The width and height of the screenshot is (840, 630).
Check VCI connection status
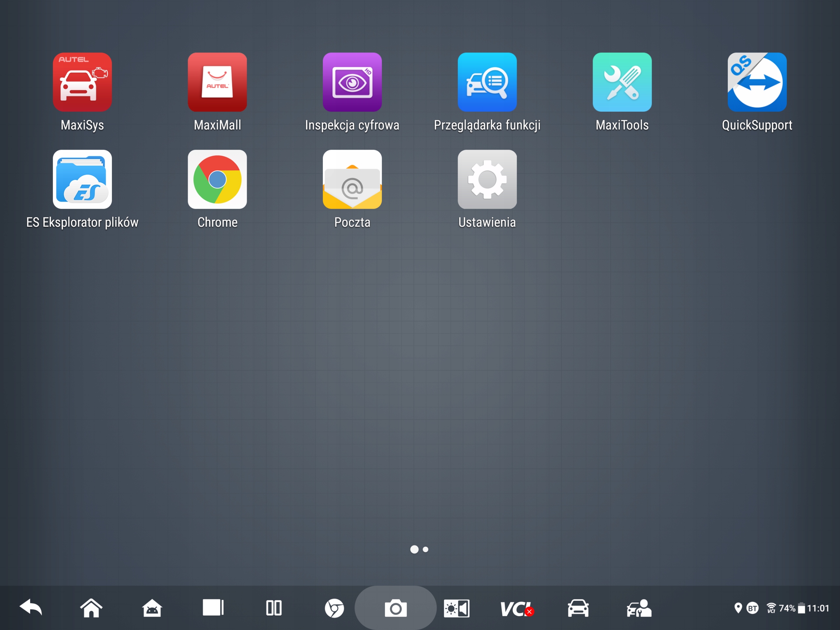[517, 609]
